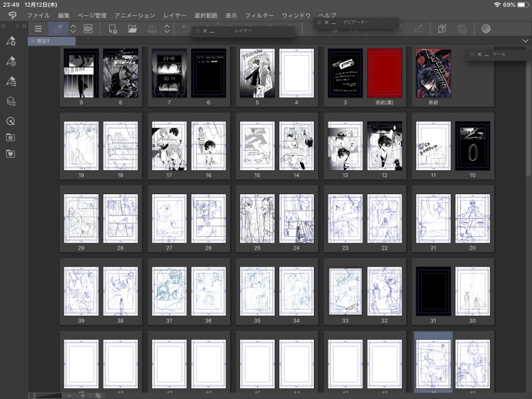The height and width of the screenshot is (399, 532).
Task: Tap the battery indicator showing 69%
Action: click(516, 5)
